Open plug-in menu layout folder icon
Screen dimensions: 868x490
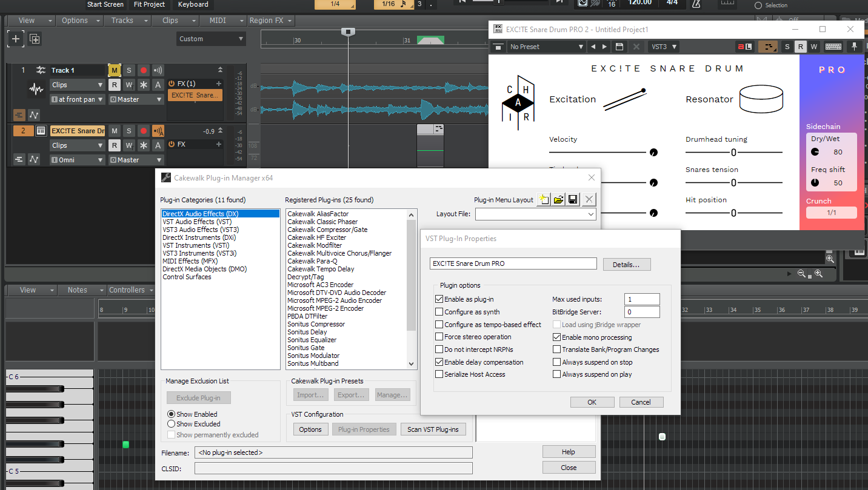(x=558, y=199)
